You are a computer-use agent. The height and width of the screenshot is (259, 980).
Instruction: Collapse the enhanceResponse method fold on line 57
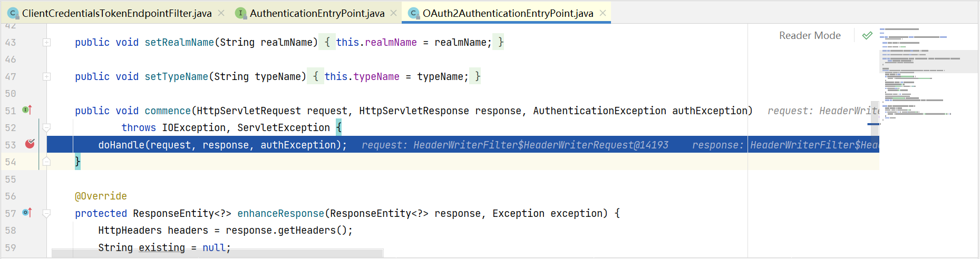[x=46, y=213]
